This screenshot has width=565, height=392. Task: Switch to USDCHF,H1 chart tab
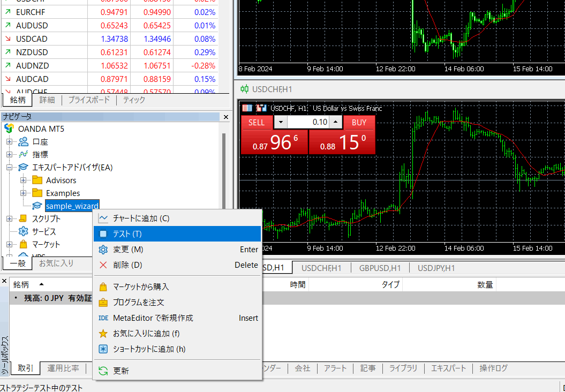pos(321,268)
